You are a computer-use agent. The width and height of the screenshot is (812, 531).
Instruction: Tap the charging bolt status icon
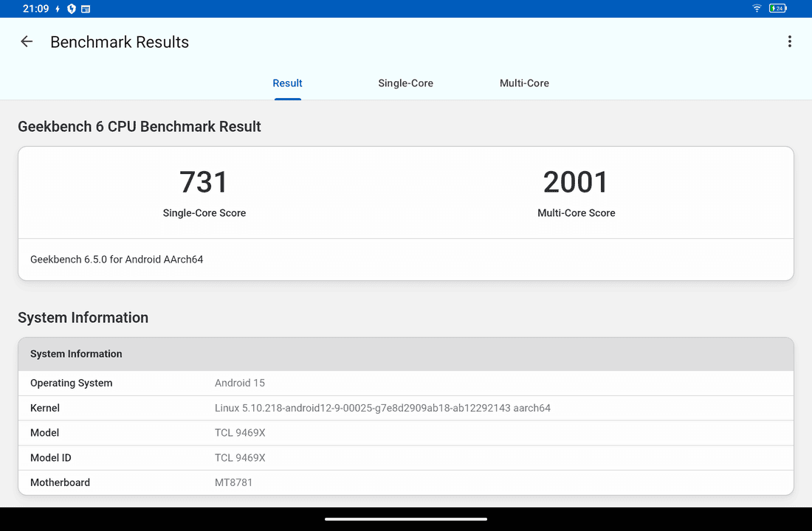pos(58,9)
